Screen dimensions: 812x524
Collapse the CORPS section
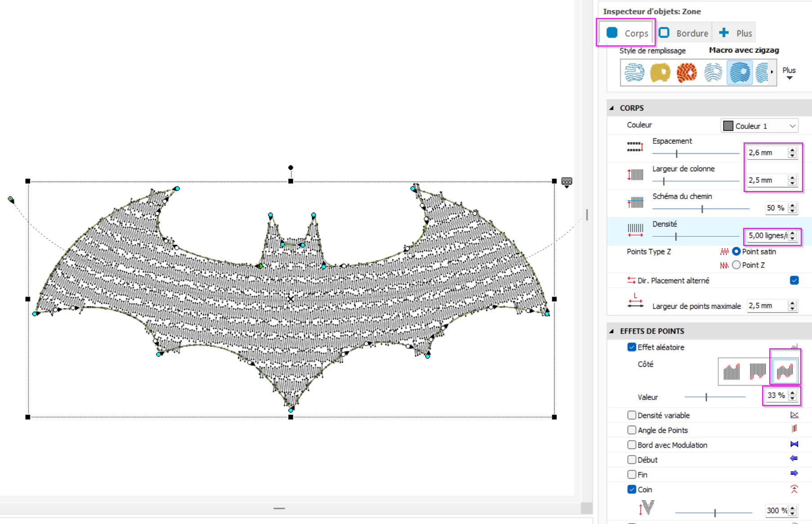612,108
